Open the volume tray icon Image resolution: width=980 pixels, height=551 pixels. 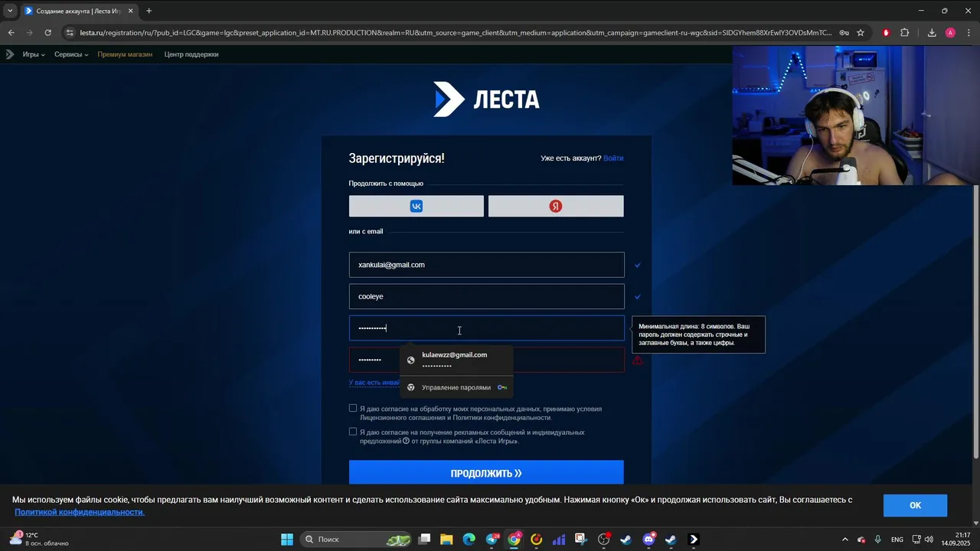tap(929, 540)
